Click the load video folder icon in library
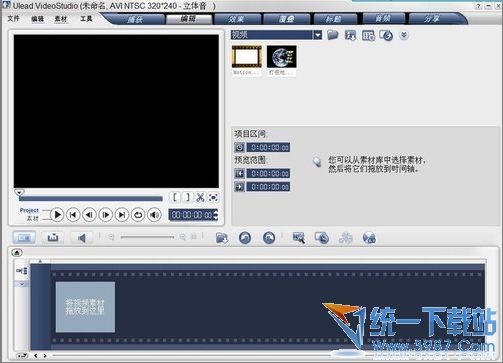Screen dimensions: 503x363 click(333, 35)
